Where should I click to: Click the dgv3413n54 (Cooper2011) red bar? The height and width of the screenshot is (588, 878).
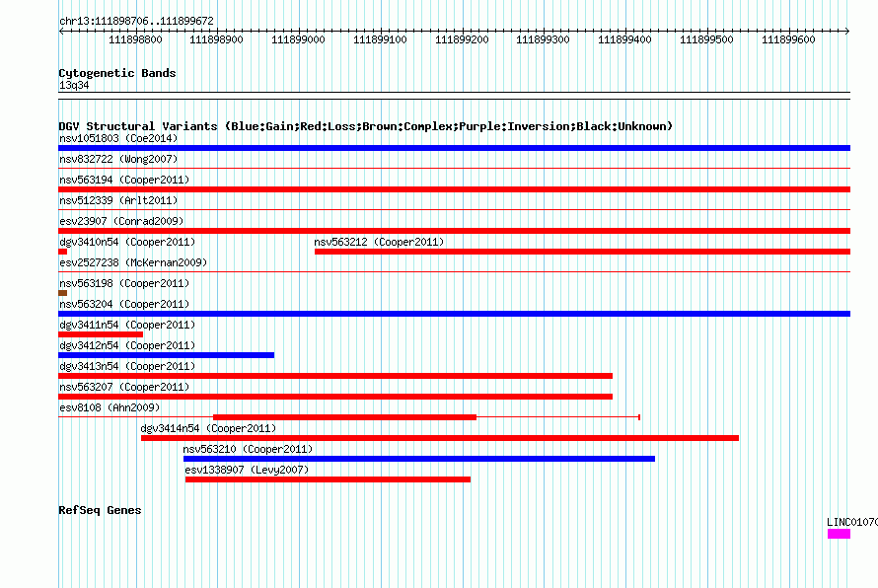335,376
